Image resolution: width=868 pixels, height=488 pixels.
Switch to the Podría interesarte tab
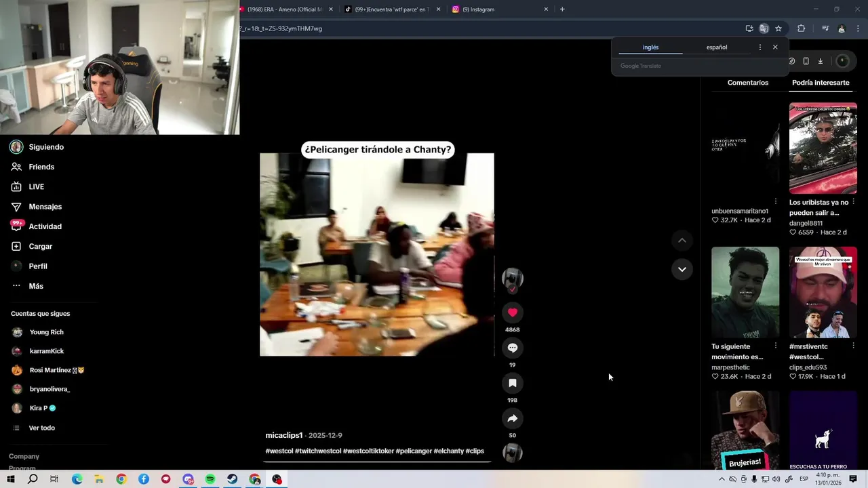click(821, 83)
